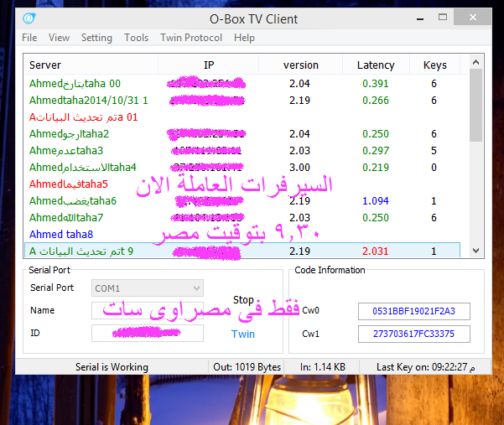The height and width of the screenshot is (425, 504).
Task: Sort by the Latency column header
Action: tap(376, 65)
